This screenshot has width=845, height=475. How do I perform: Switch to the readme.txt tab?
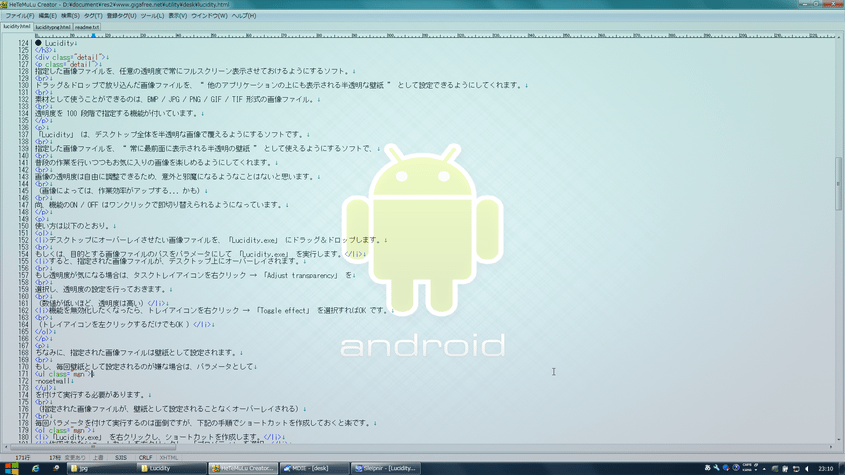tap(87, 27)
